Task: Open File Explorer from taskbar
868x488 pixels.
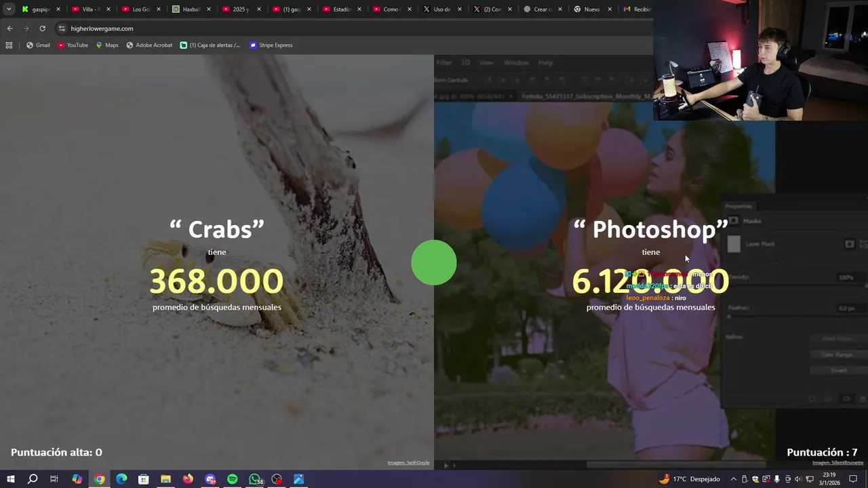Action: [165, 479]
